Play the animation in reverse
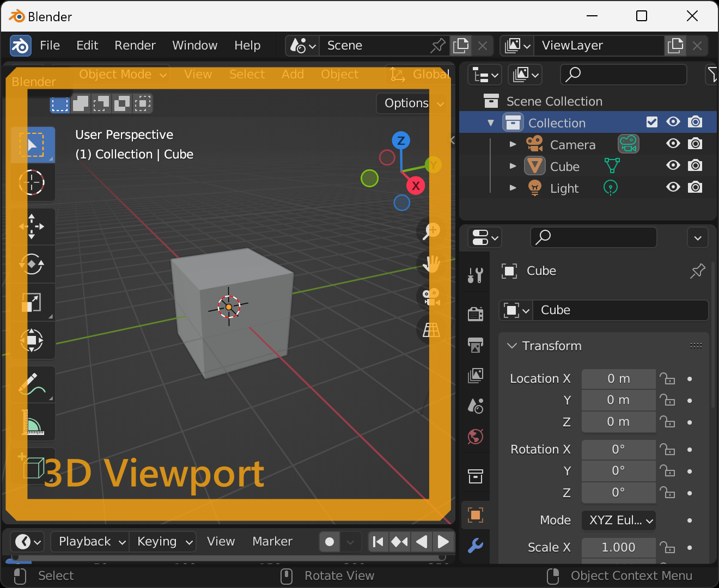This screenshot has height=588, width=719. click(x=422, y=542)
